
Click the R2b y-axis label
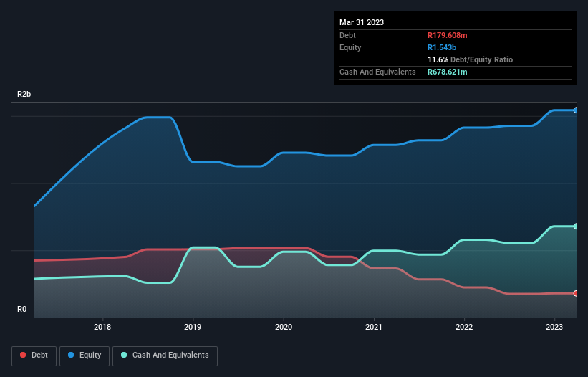pos(24,95)
